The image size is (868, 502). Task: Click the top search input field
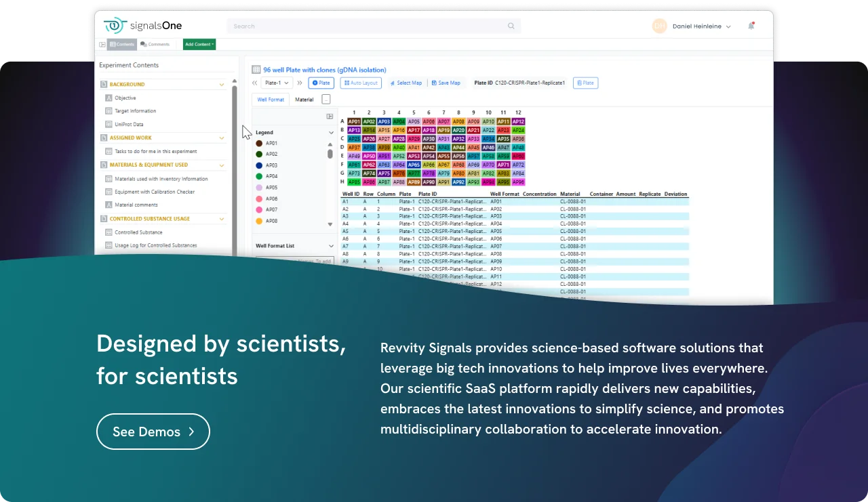pyautogui.click(x=366, y=26)
